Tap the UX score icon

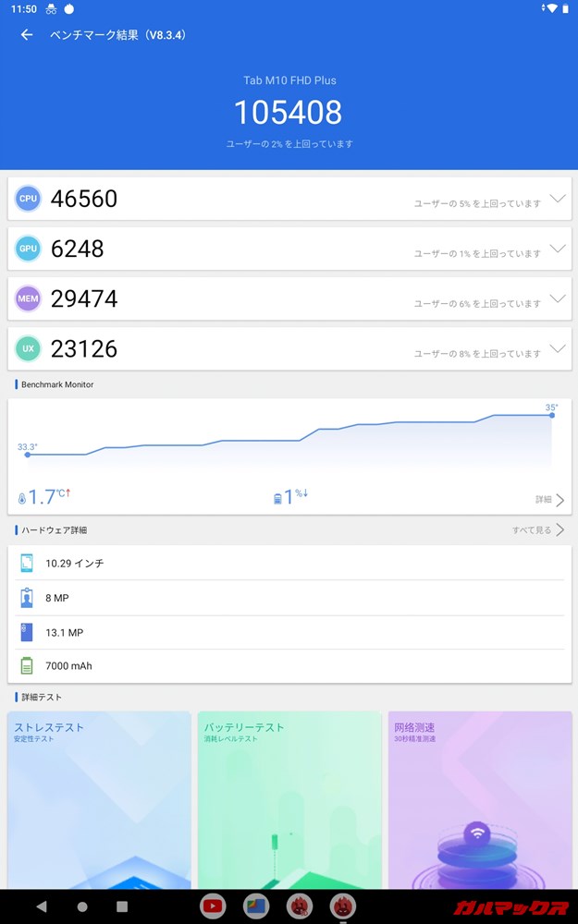28,348
